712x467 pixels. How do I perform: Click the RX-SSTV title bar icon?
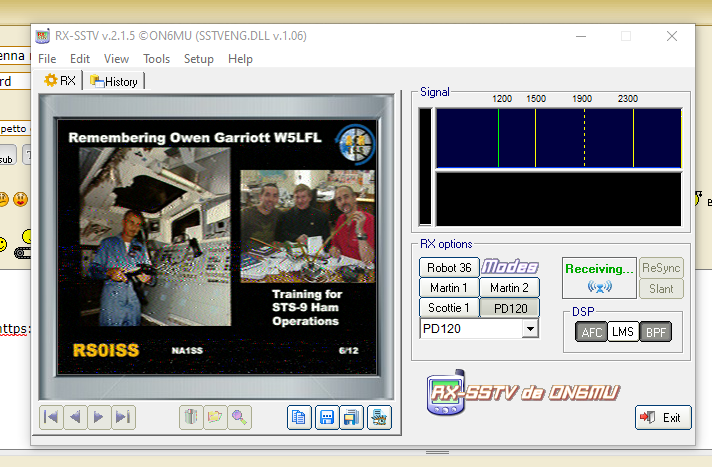(x=42, y=36)
